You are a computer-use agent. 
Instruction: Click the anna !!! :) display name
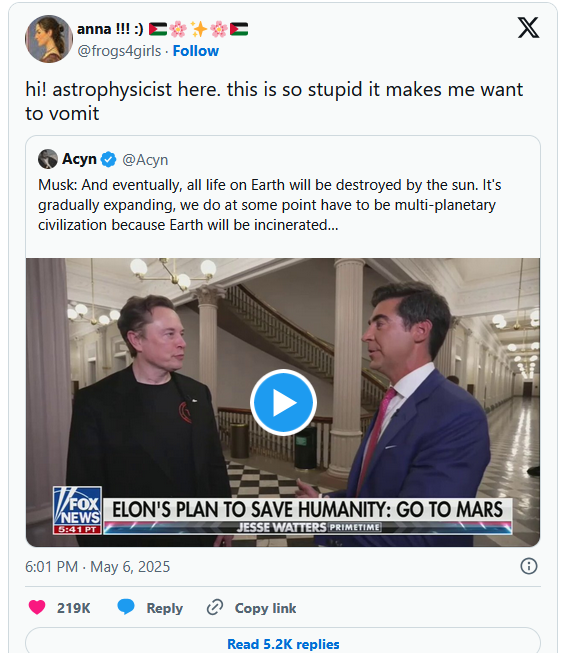[x=110, y=29]
